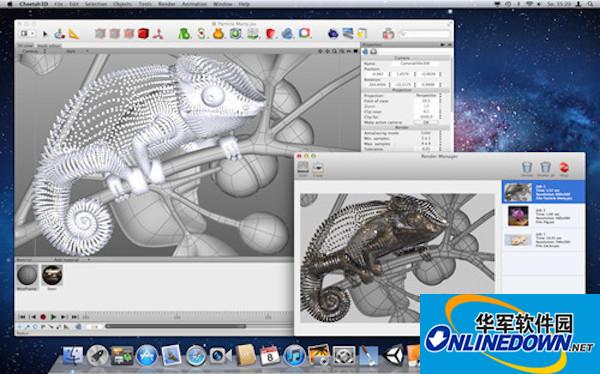Open the Selection menu
Screen dimensions: 600x374
pyautogui.click(x=96, y=4)
